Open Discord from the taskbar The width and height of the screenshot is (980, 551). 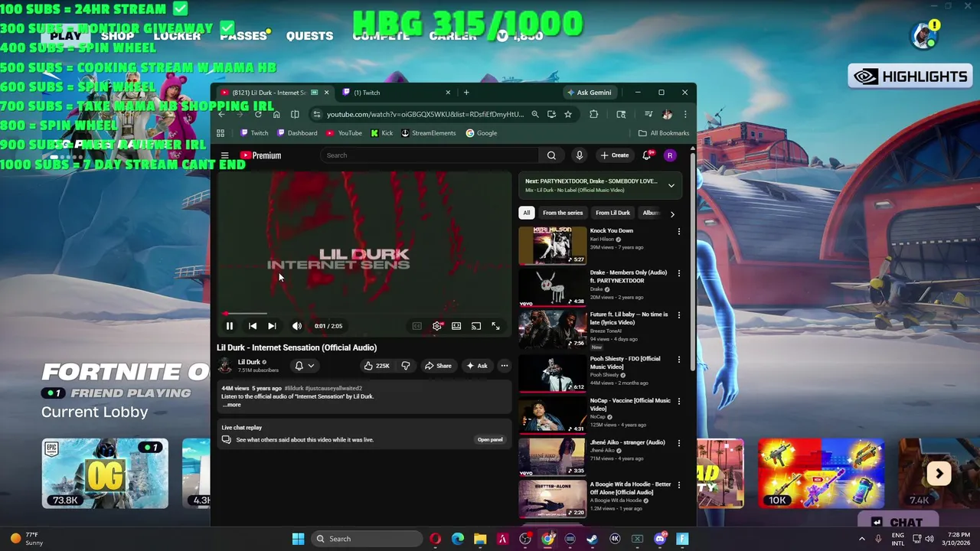pyautogui.click(x=660, y=539)
